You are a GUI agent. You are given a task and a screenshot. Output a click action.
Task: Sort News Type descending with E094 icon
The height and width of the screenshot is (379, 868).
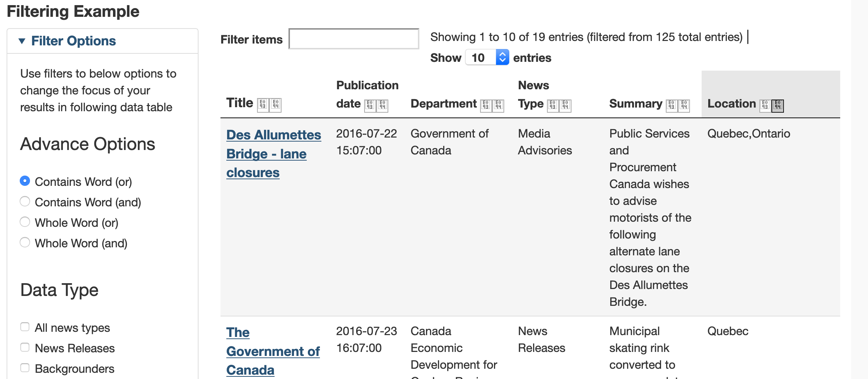[565, 106]
